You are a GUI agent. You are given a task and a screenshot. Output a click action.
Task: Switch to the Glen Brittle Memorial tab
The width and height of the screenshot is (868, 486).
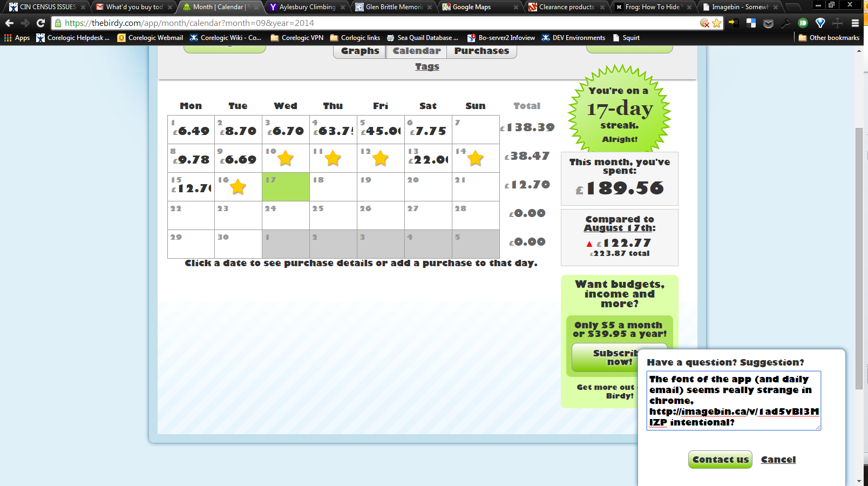pyautogui.click(x=394, y=7)
